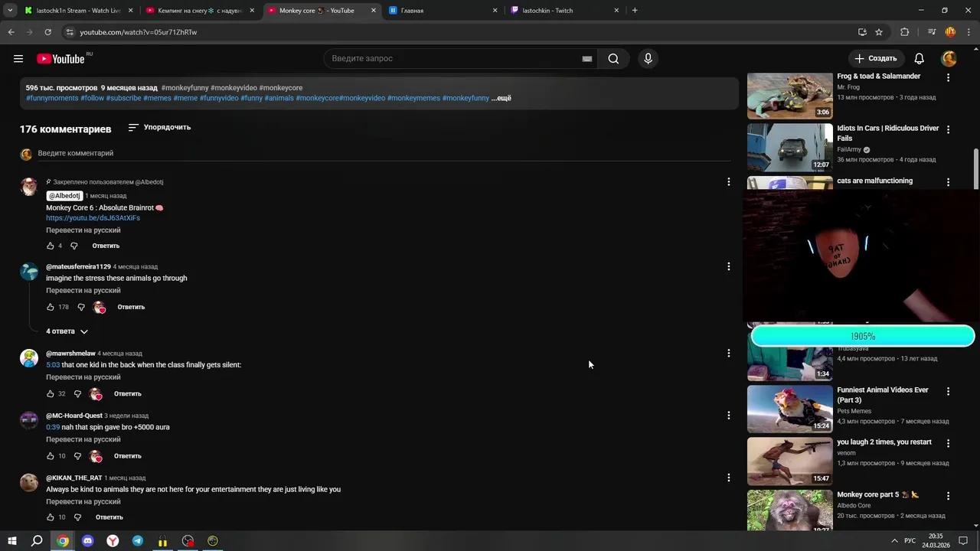Viewport: 980px width, 551px height.
Task: Open the browser extensions puzzle icon
Action: pyautogui.click(x=904, y=32)
